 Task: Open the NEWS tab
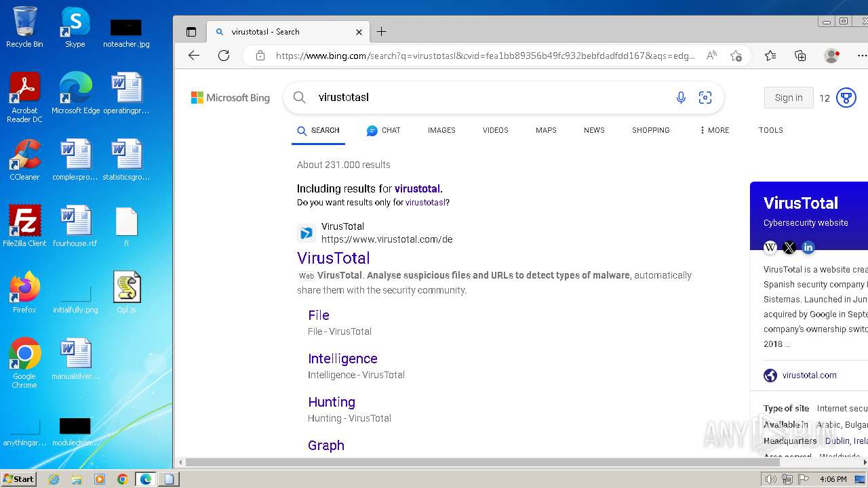coord(594,130)
